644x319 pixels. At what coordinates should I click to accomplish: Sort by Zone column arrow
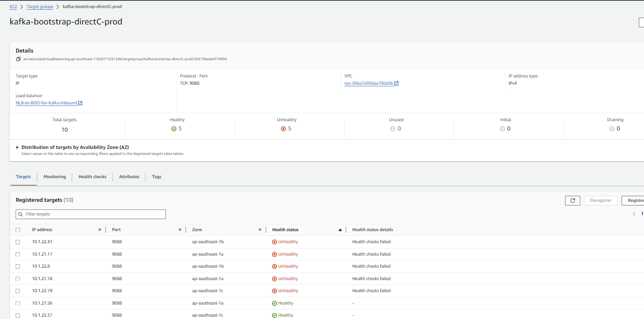260,230
